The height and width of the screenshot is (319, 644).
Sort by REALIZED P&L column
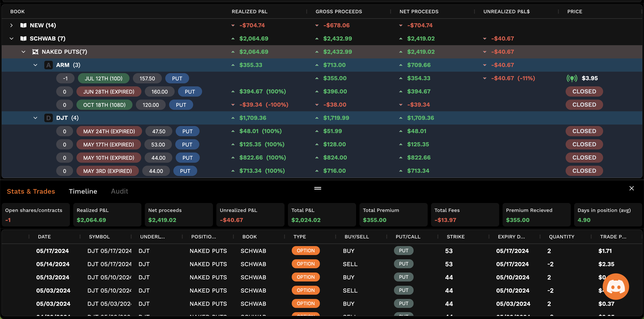[249, 12]
